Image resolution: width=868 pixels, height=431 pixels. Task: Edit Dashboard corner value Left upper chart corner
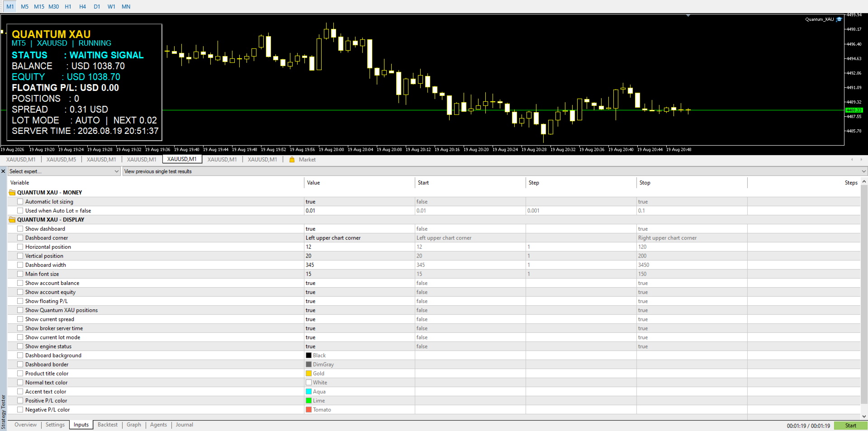(x=360, y=238)
